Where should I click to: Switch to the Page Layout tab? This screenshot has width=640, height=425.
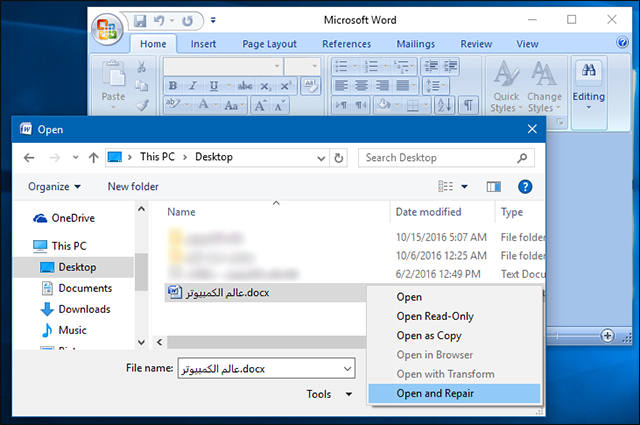(269, 44)
